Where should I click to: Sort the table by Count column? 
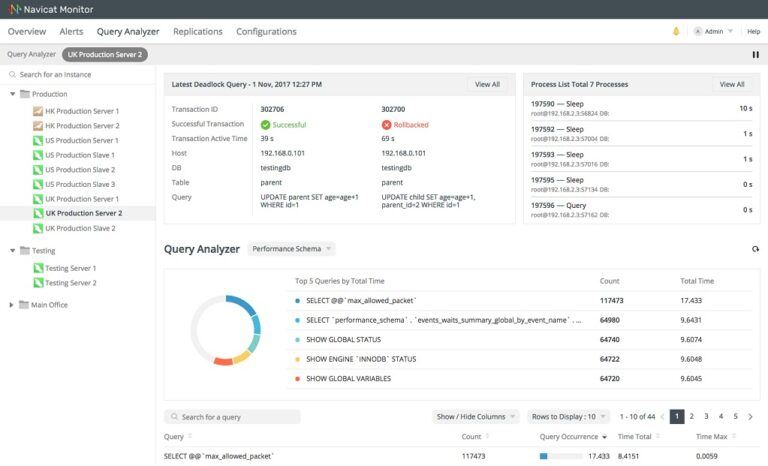475,436
